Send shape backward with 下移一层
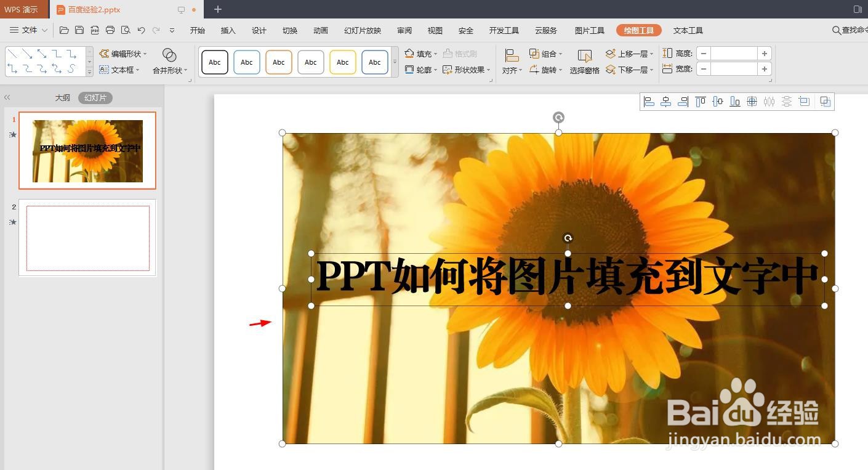The height and width of the screenshot is (470, 868). 629,70
